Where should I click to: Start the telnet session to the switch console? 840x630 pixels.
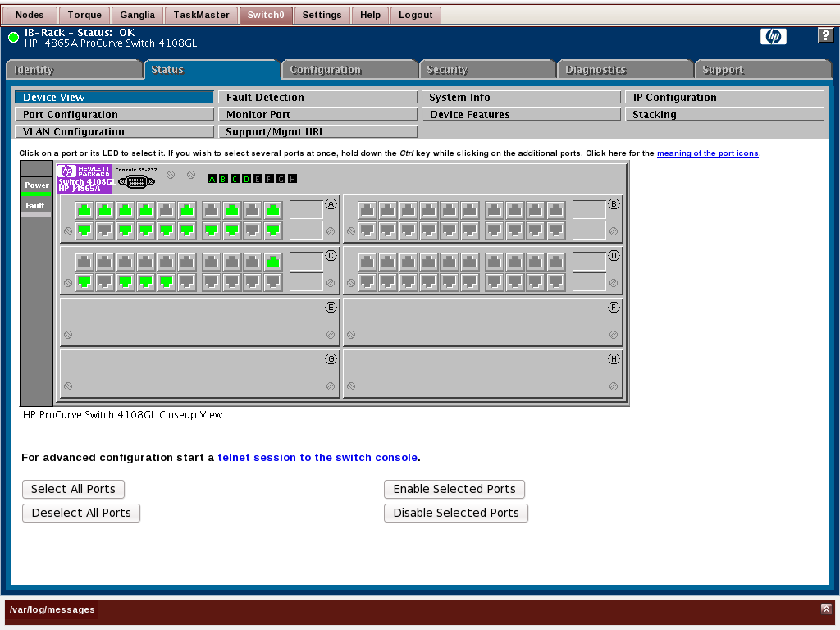(317, 458)
